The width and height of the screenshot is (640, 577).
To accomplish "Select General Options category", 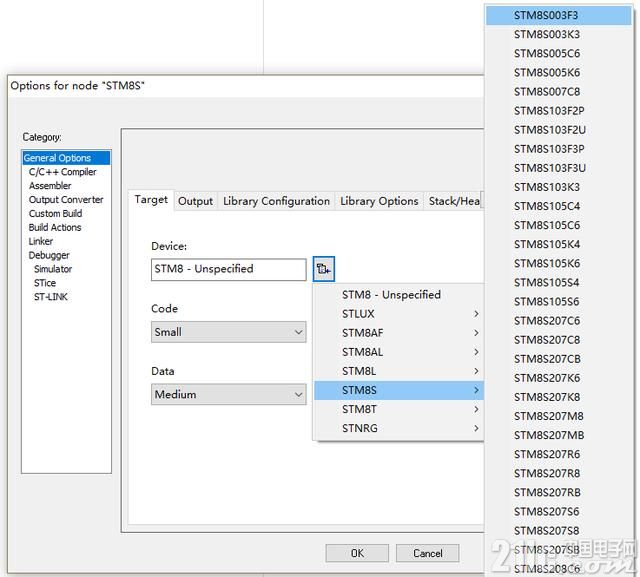I will 66,158.
